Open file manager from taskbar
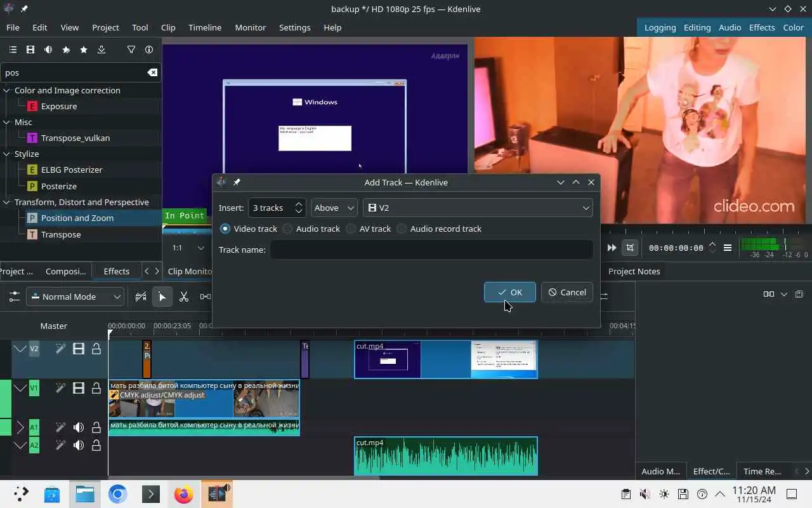 [x=85, y=493]
